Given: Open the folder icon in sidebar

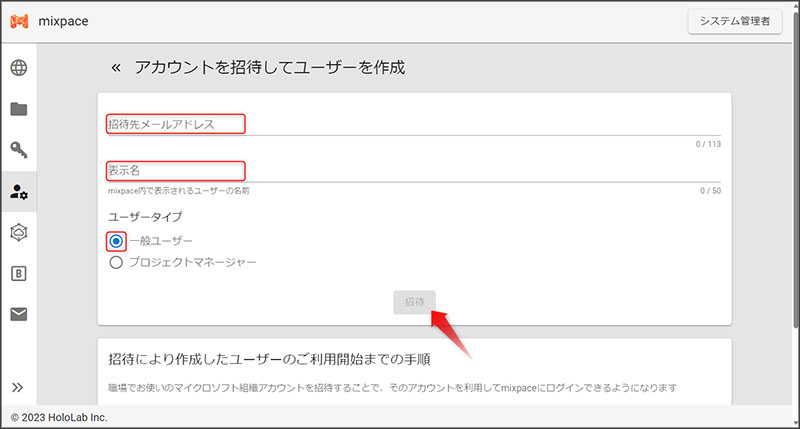Looking at the screenshot, I should point(18,109).
